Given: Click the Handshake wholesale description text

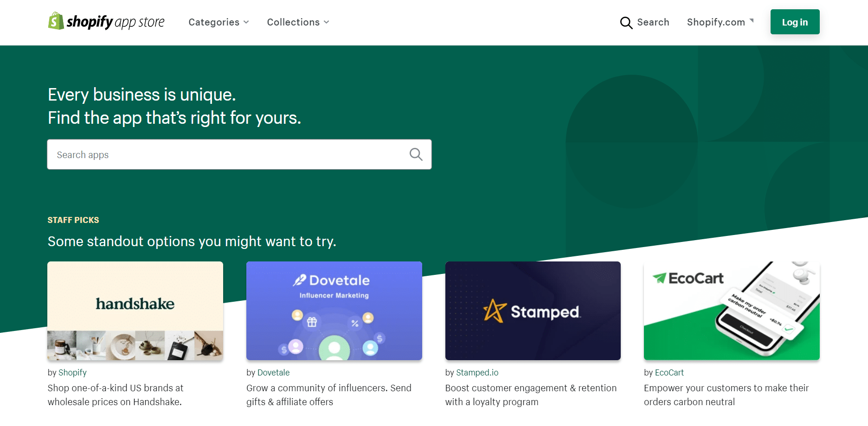Looking at the screenshot, I should point(116,395).
